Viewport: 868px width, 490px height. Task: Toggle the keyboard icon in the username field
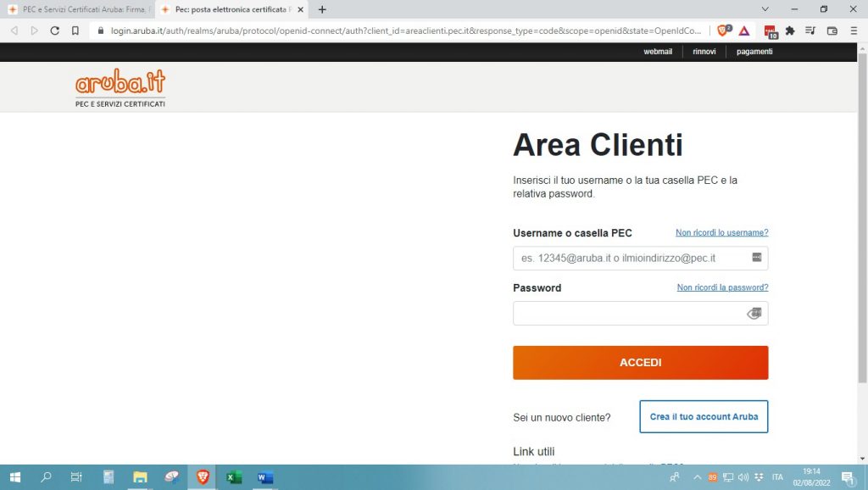click(x=755, y=257)
